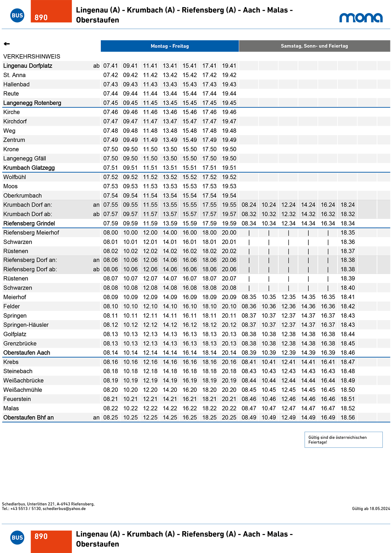This screenshot has height=553, width=392.
Task: Click the Krebs stop name
Action: tap(11, 362)
